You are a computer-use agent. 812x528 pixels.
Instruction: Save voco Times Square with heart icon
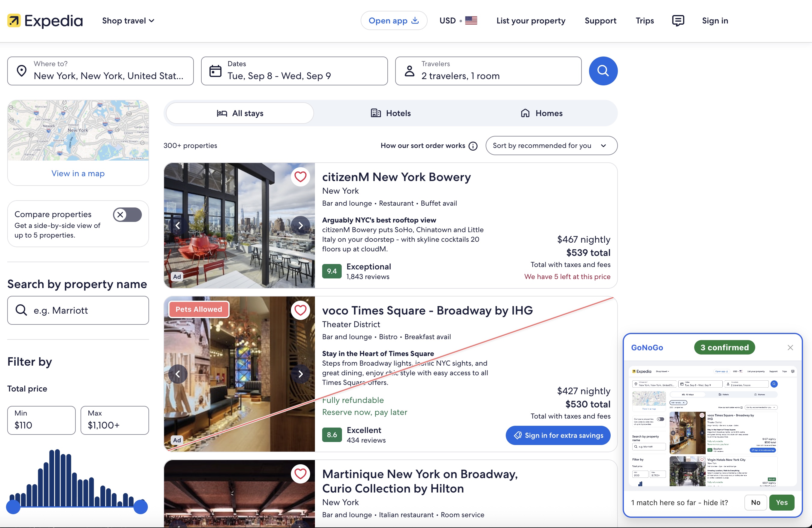tap(300, 310)
